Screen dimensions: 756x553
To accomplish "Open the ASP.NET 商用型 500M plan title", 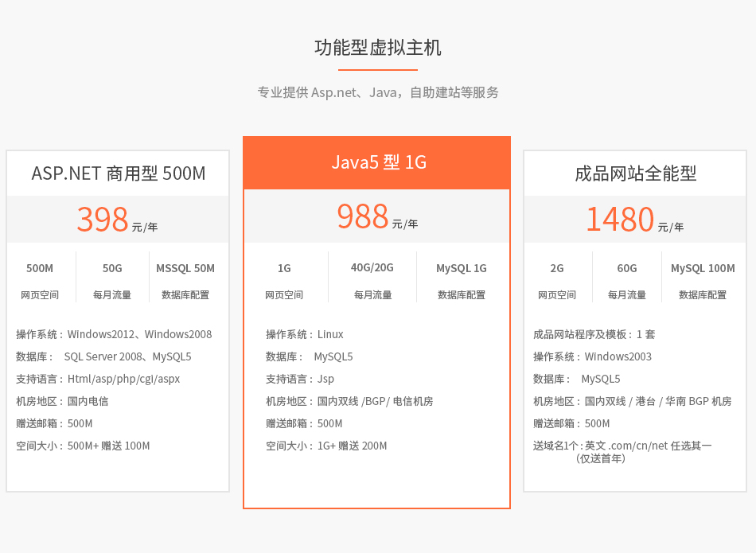I will [x=118, y=173].
